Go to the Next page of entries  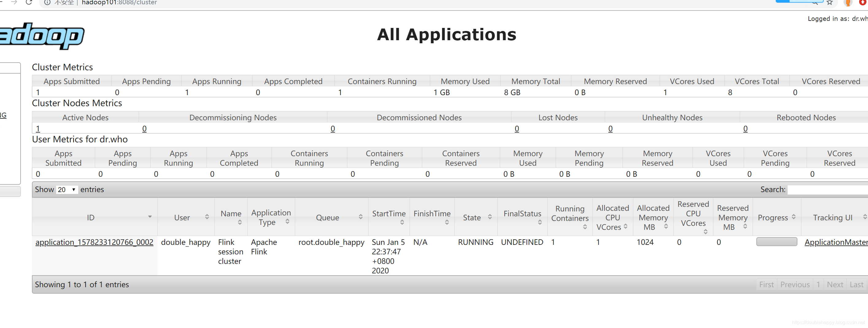pos(835,284)
